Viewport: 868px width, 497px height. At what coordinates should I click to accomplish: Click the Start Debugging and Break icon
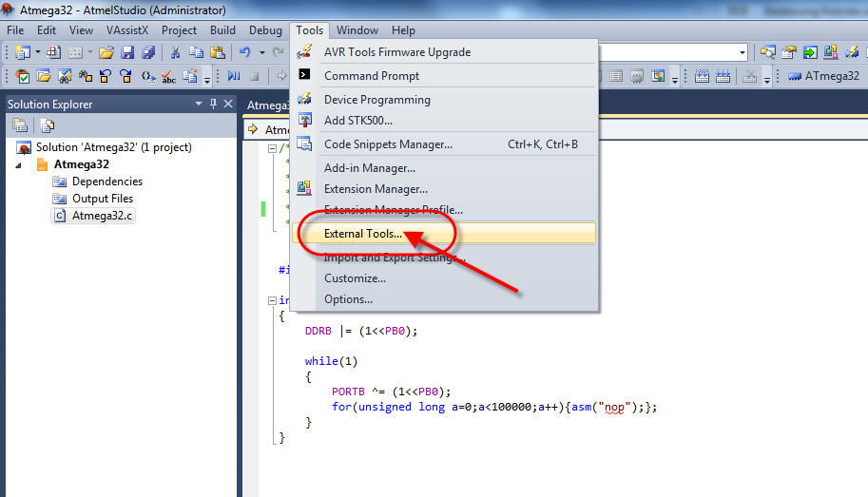(x=234, y=76)
